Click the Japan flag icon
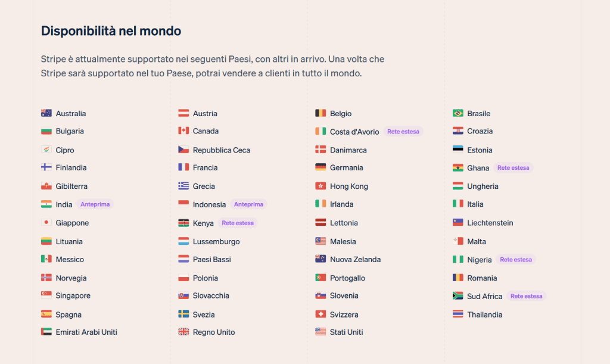Viewport: 610px width, 364px height. point(46,223)
